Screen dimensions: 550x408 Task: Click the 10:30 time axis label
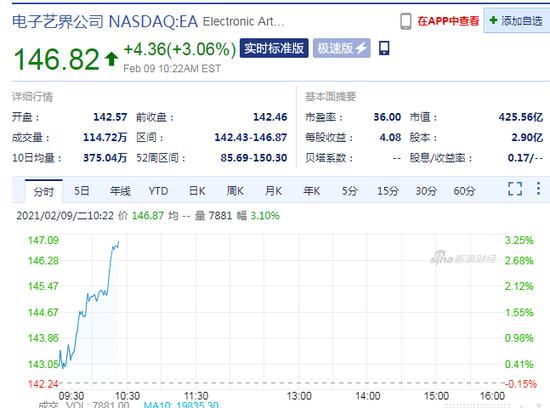coord(128,396)
